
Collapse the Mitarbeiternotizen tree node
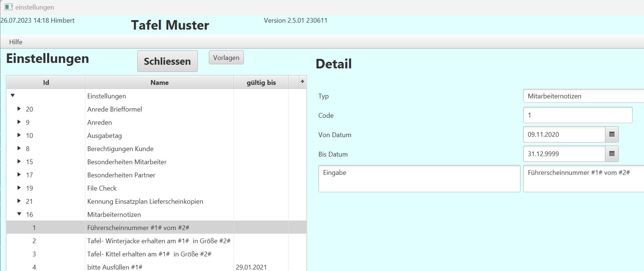[19, 214]
